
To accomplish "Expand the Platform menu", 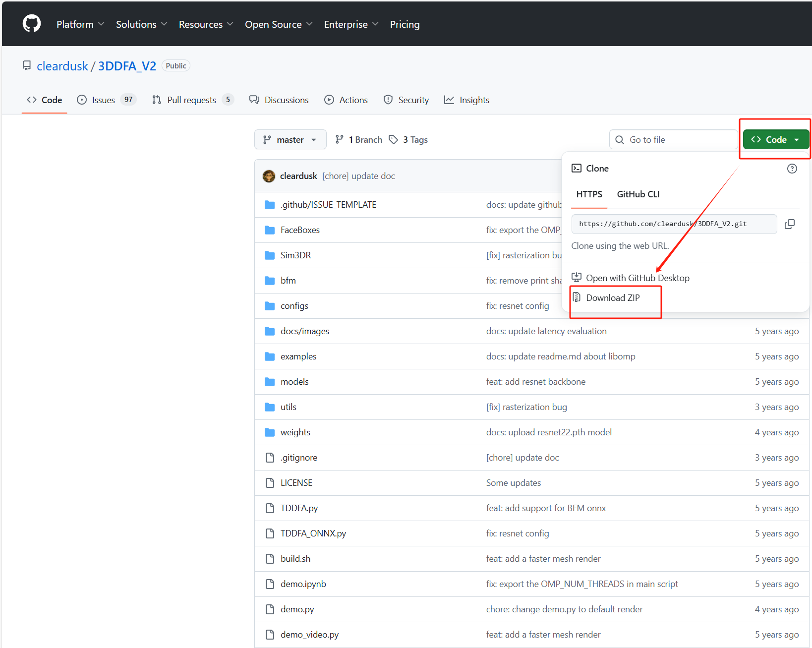I will click(x=80, y=24).
